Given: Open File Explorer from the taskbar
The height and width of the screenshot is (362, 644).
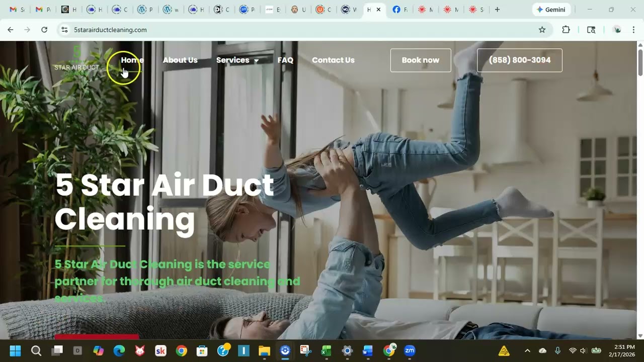Looking at the screenshot, I should click(x=264, y=350).
